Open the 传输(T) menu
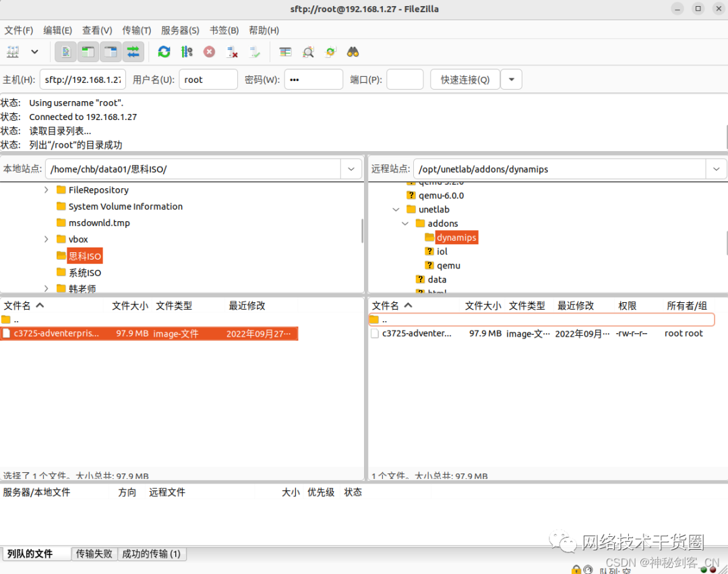The image size is (728, 574). coord(137,30)
